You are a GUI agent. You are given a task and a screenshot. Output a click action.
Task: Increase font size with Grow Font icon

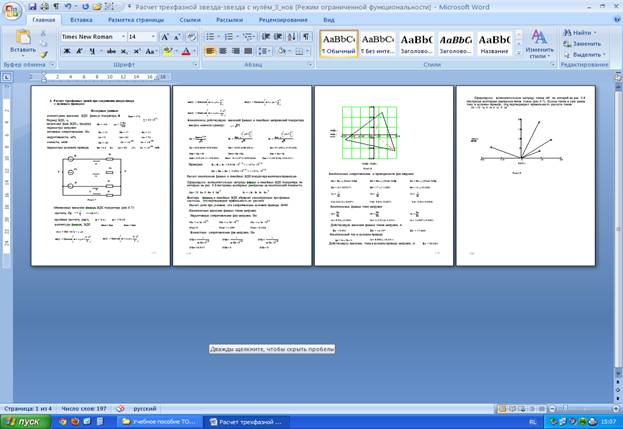(165, 37)
